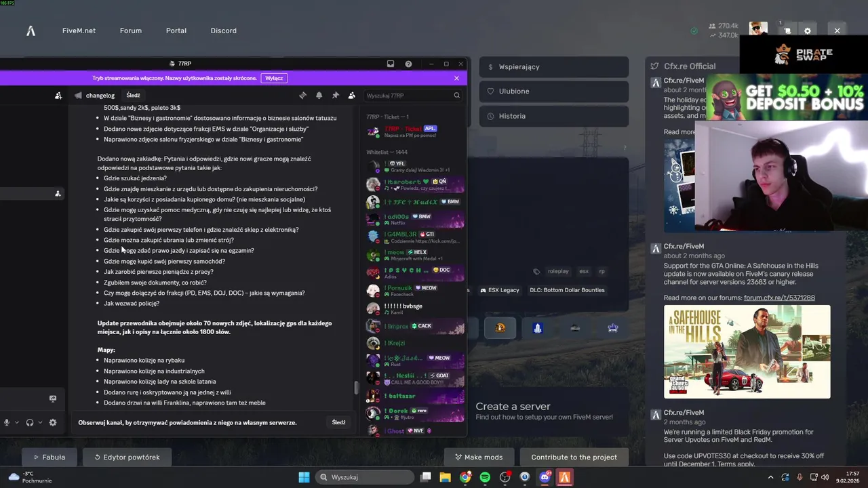This screenshot has width=868, height=488.
Task: Select member Pornusik in member list
Action: [x=415, y=291]
